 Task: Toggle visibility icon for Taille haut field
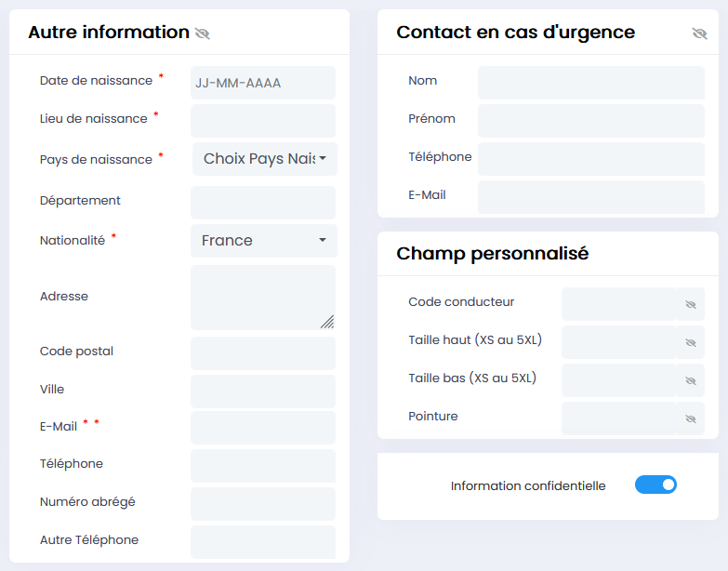(691, 342)
